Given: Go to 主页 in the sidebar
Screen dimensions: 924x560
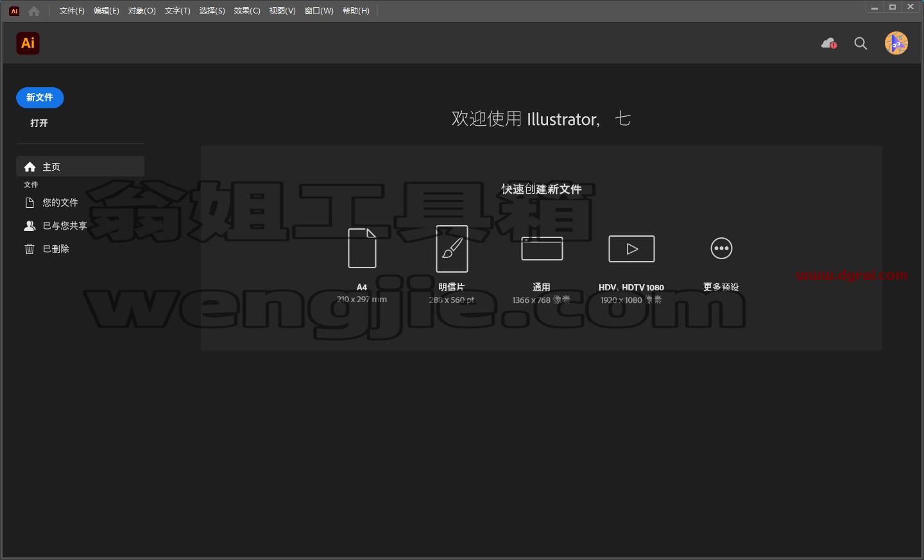Looking at the screenshot, I should (80, 167).
